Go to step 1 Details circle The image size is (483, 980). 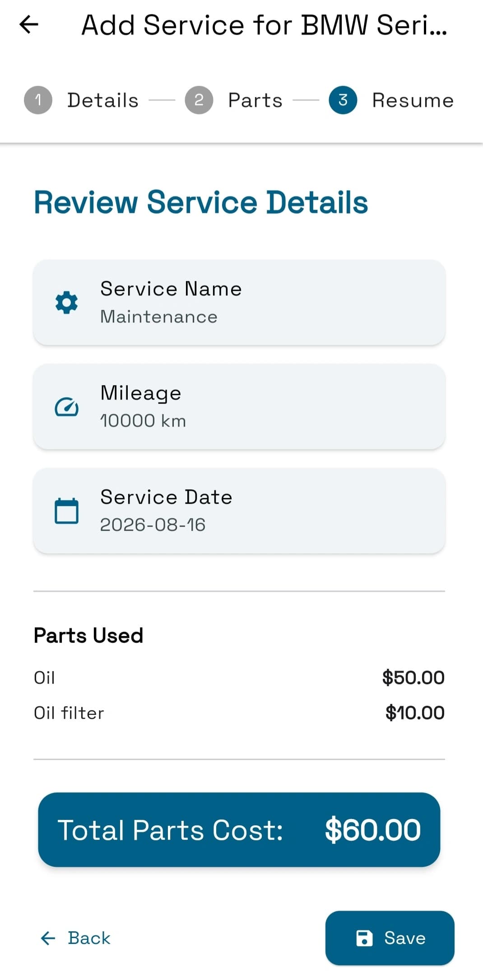(x=38, y=100)
